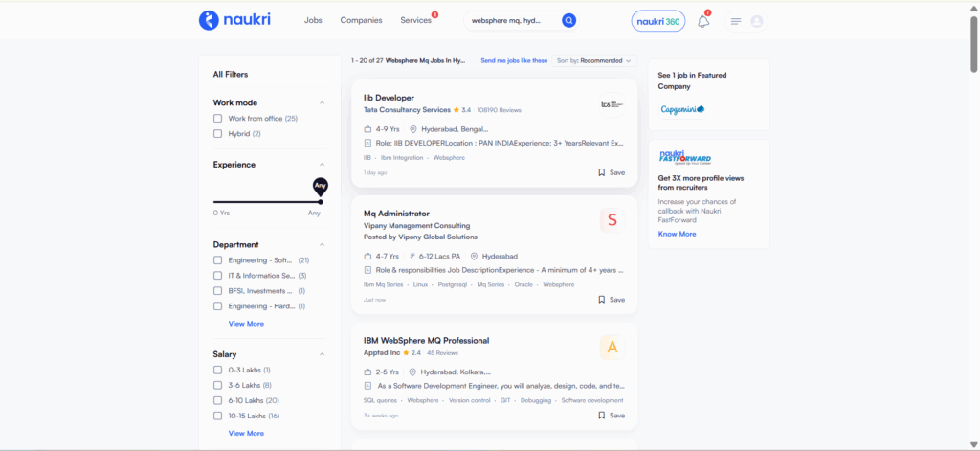Viewport: 980px width, 451px height.
Task: Save the IBM WebSphere MQ Professional job
Action: click(x=611, y=416)
